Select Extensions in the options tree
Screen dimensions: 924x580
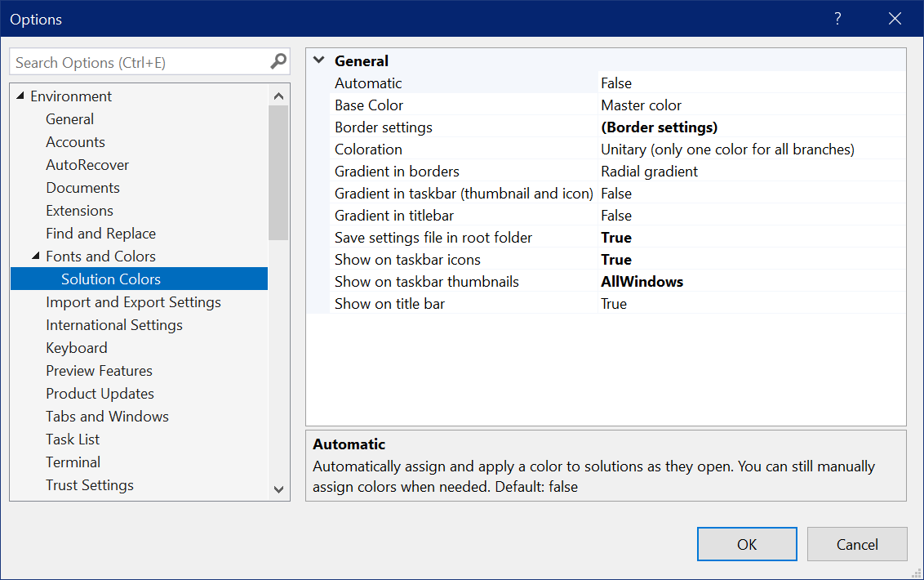(79, 211)
